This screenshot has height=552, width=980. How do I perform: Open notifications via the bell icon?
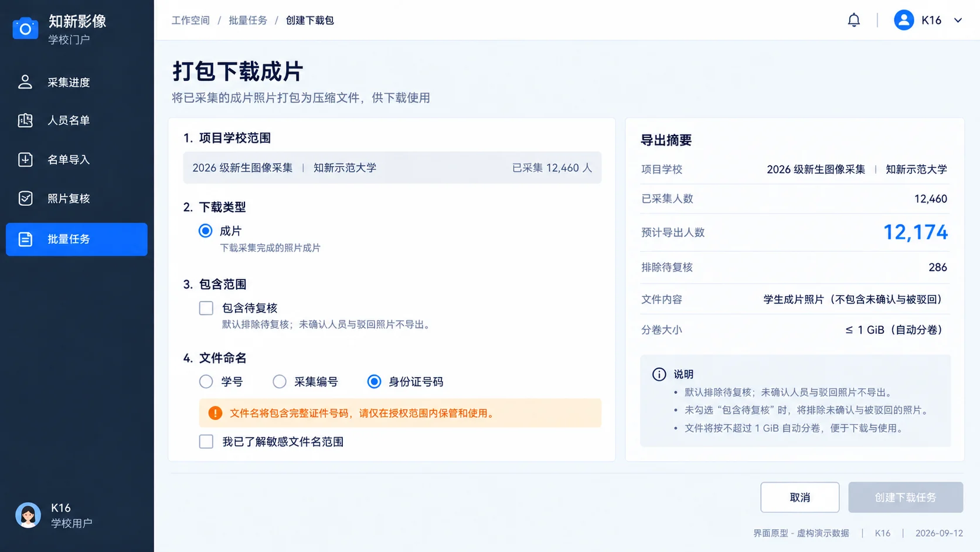pyautogui.click(x=854, y=20)
